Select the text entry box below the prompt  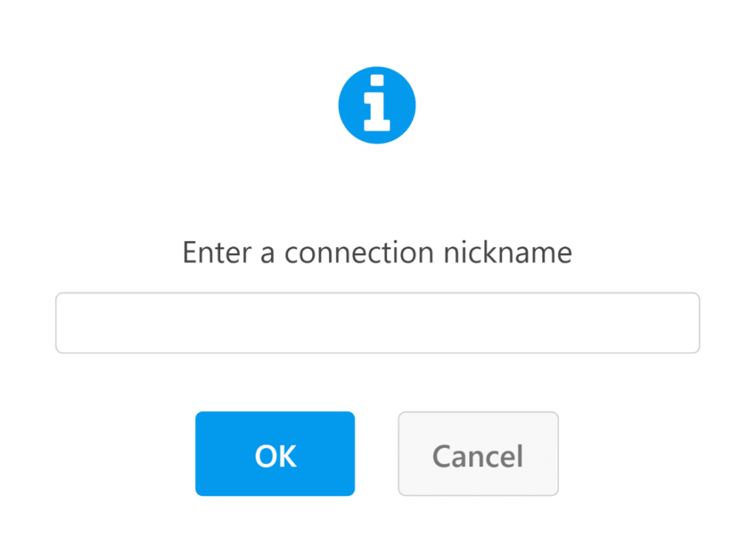[x=377, y=322]
